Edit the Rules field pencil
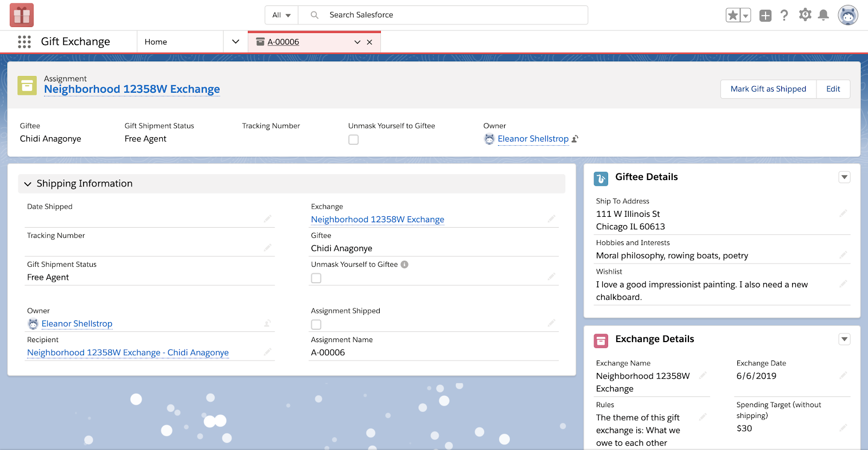Screen dimensions: 868x450 click(703, 417)
